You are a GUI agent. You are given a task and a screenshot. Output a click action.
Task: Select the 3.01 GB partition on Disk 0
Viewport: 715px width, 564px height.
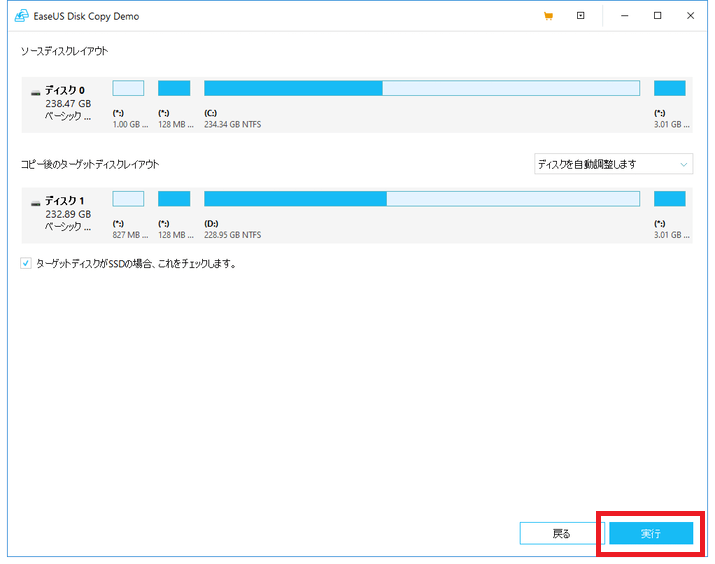[669, 88]
